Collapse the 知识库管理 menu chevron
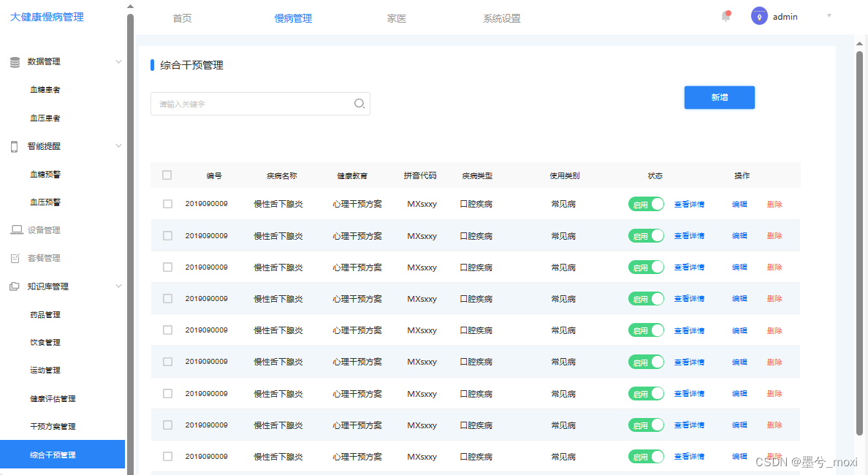868x475 pixels. coord(118,286)
